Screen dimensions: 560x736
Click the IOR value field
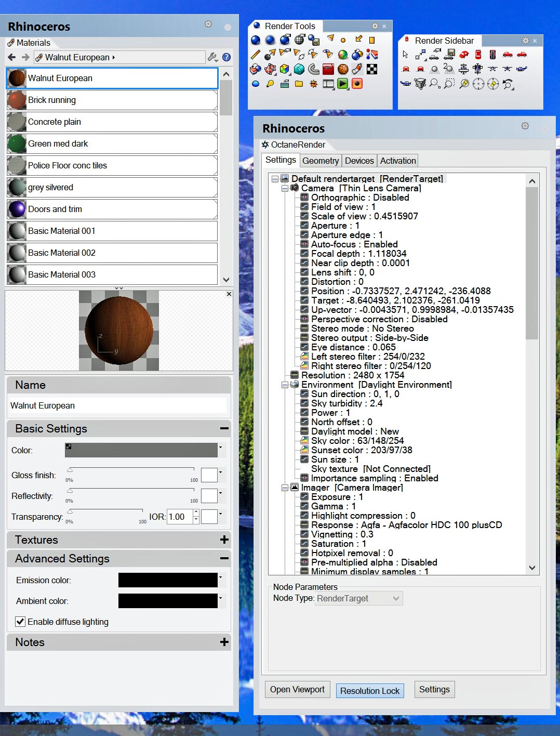(x=180, y=517)
